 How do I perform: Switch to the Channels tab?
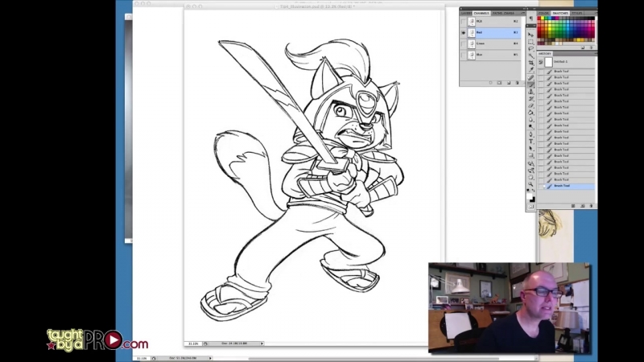point(481,13)
